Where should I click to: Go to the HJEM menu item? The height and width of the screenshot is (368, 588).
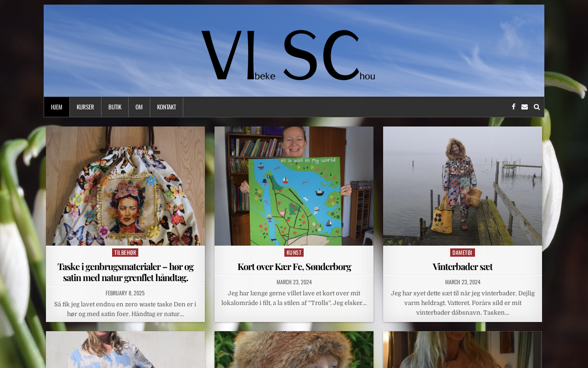click(57, 107)
